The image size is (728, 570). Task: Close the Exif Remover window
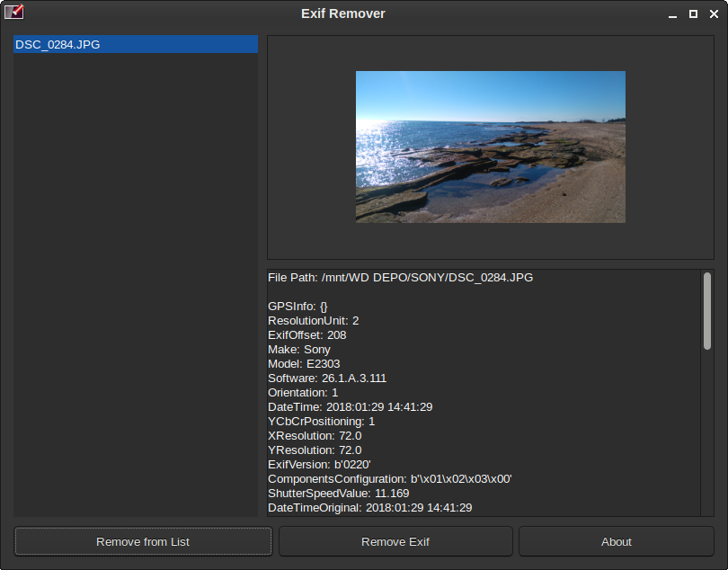[715, 14]
